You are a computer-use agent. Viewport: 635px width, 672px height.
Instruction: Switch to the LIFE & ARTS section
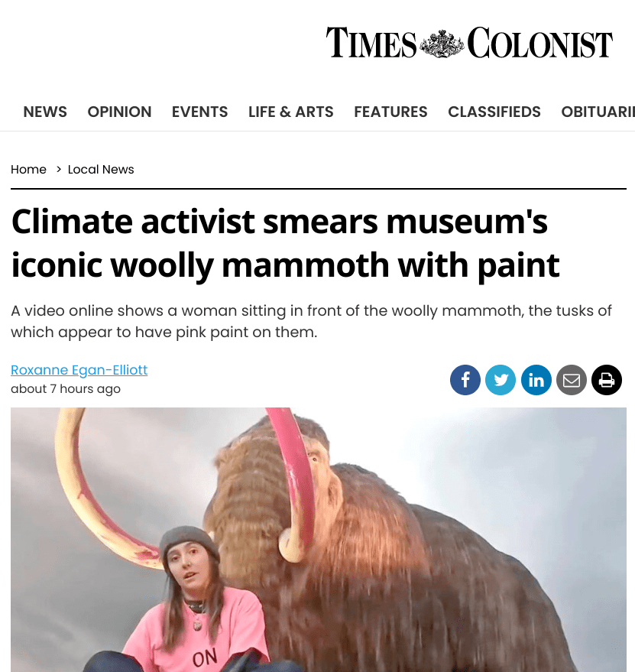point(290,112)
